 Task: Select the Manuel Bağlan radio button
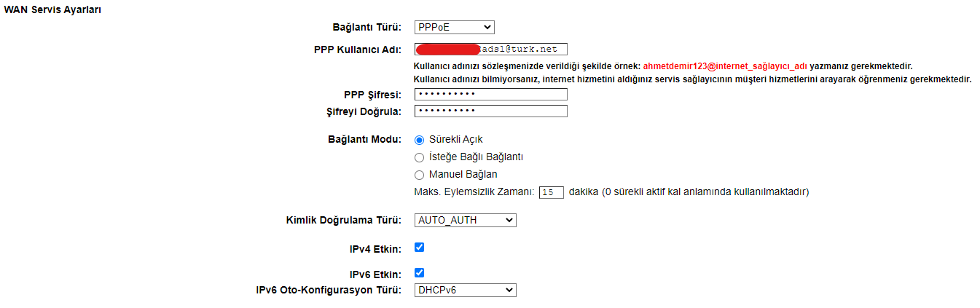[419, 175]
